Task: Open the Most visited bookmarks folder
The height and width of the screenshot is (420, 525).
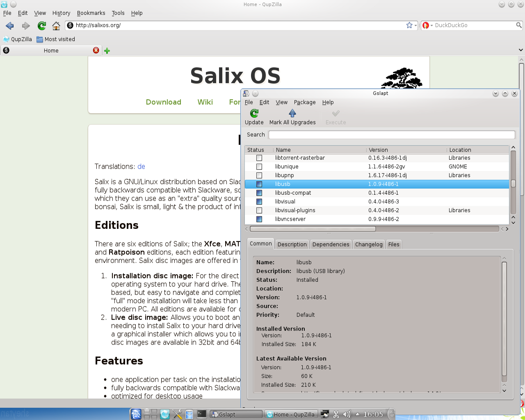Action: click(x=56, y=39)
